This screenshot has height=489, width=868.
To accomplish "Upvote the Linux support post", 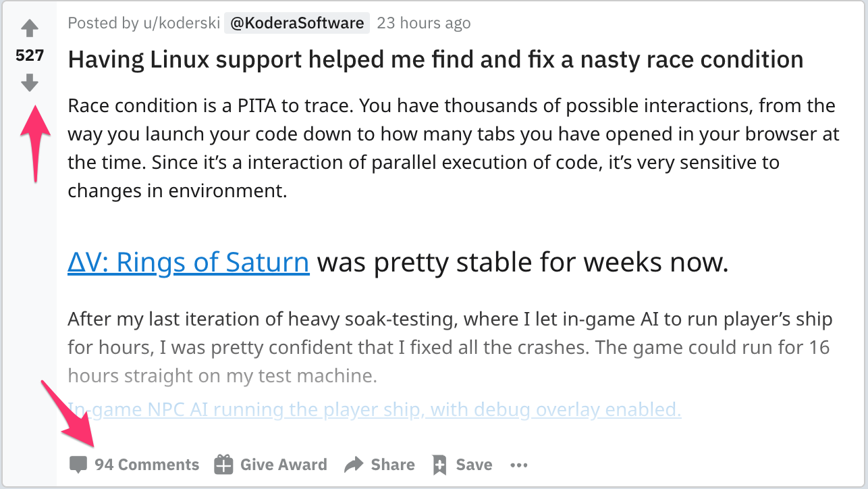I will [x=30, y=28].
